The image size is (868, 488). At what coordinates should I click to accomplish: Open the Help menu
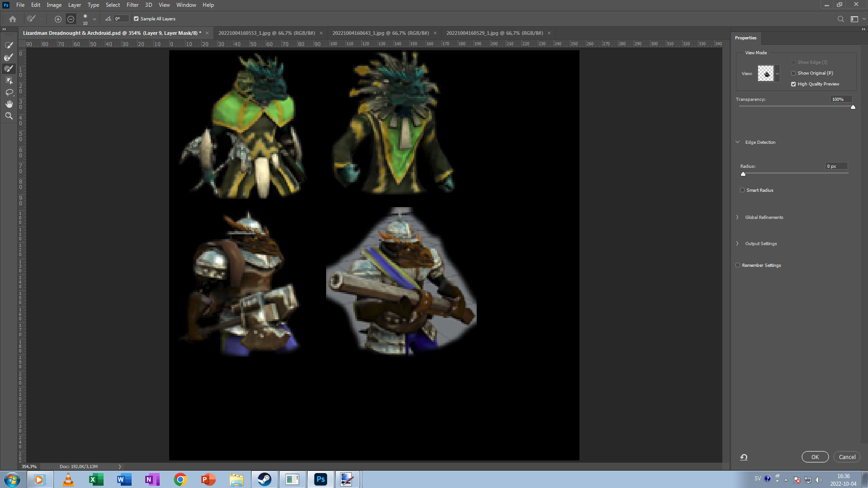(208, 5)
